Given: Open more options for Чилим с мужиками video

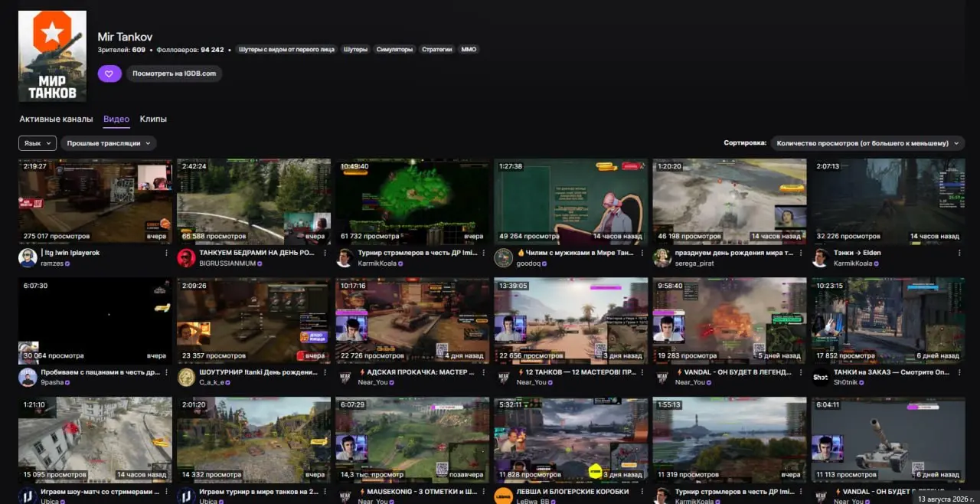Looking at the screenshot, I should click(642, 253).
